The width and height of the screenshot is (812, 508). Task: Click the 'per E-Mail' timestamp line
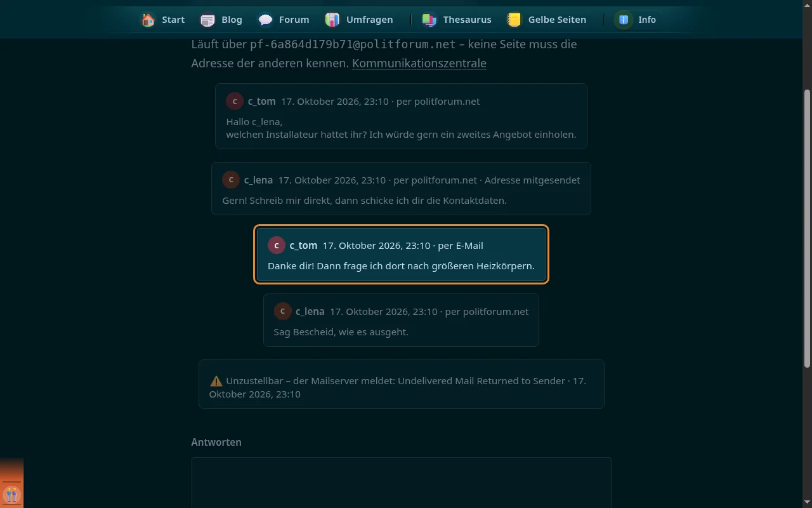(x=403, y=245)
